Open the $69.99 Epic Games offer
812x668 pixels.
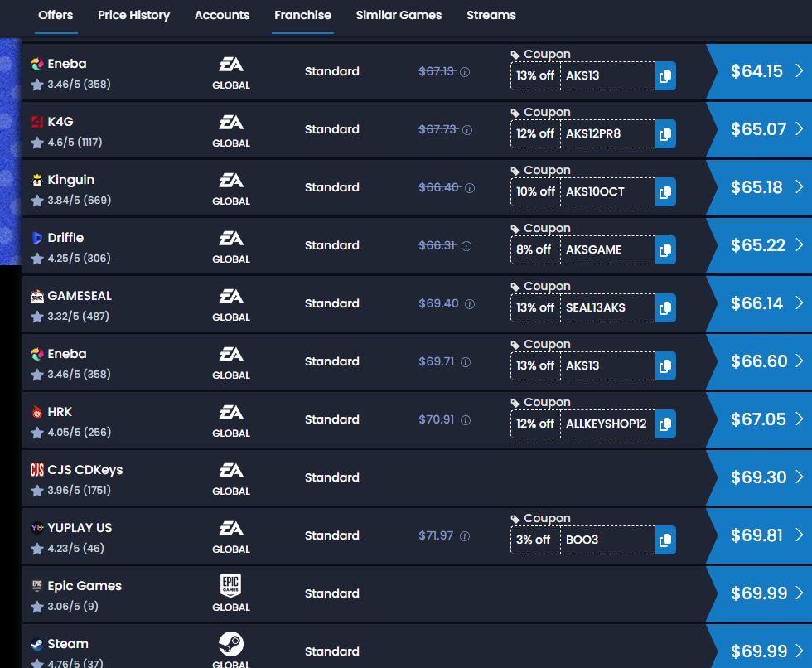click(x=760, y=593)
